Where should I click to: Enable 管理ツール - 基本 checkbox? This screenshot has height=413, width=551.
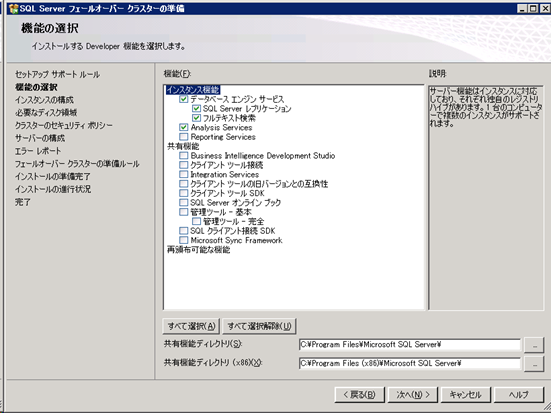pos(183,212)
